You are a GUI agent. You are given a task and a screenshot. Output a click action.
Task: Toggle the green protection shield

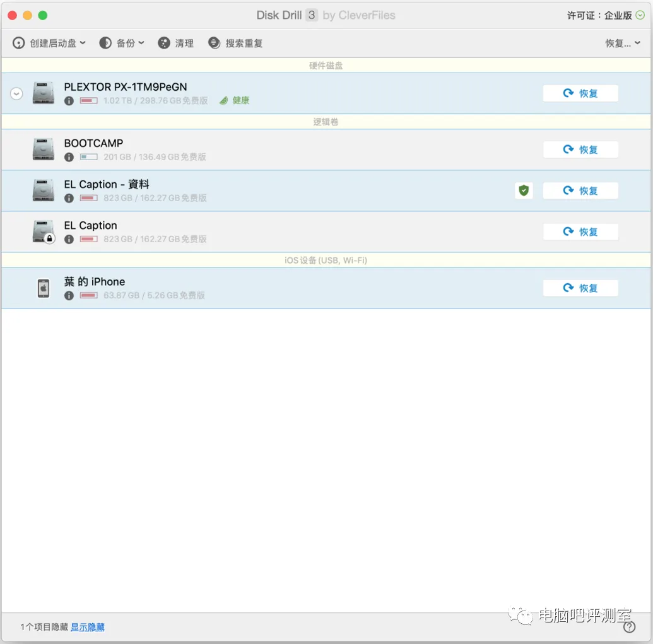coord(524,190)
